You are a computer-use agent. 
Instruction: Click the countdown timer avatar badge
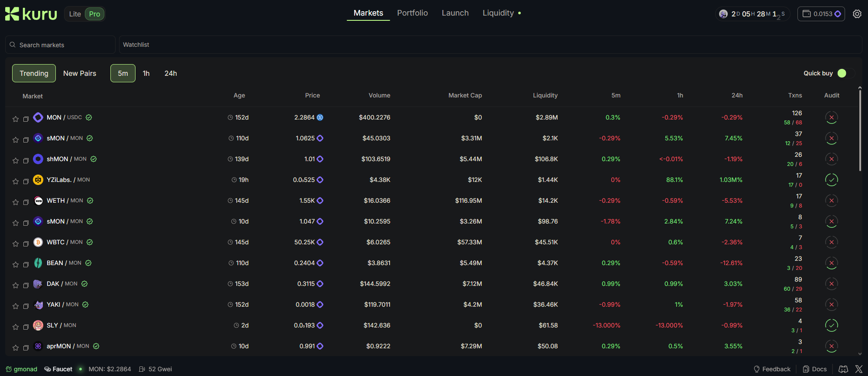point(723,14)
